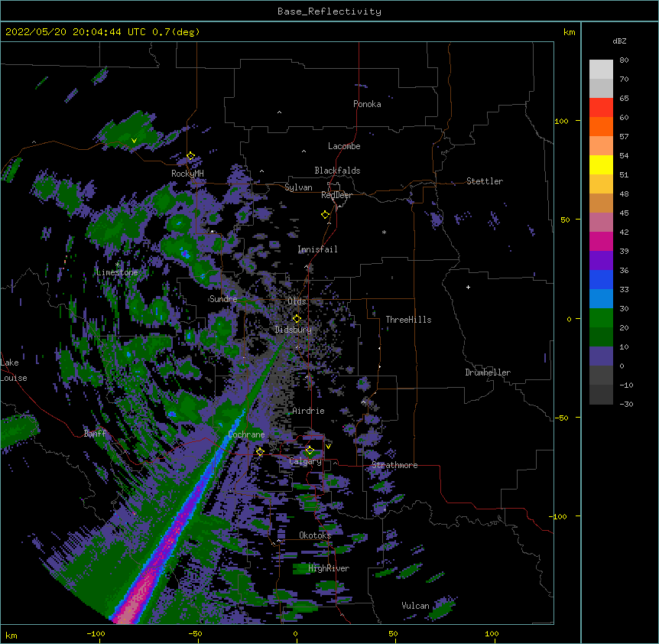659x644 pixels.
Task: Click the -30 value on the dBZ legend
Action: pos(626,404)
